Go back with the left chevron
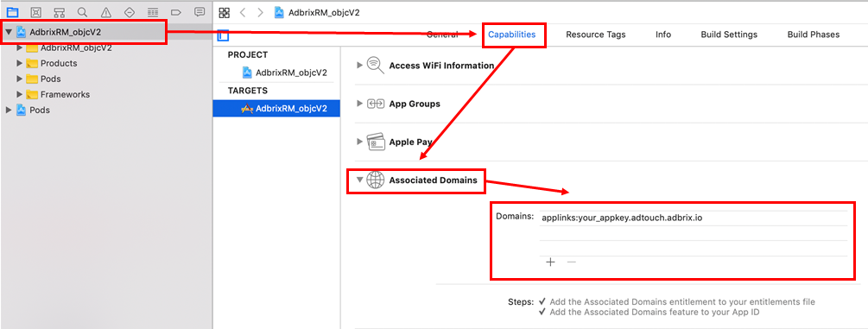The height and width of the screenshot is (329, 868). 243,13
